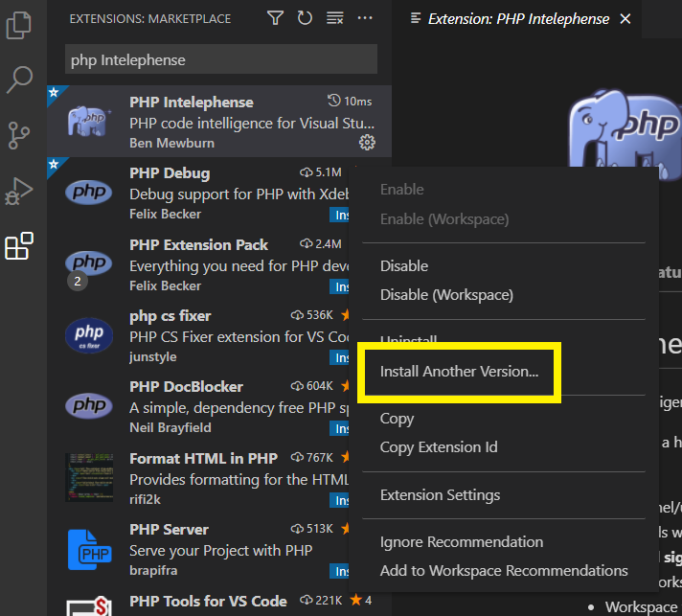This screenshot has width=682, height=616.
Task: Select PHP Server extension in list
Action: point(198,550)
